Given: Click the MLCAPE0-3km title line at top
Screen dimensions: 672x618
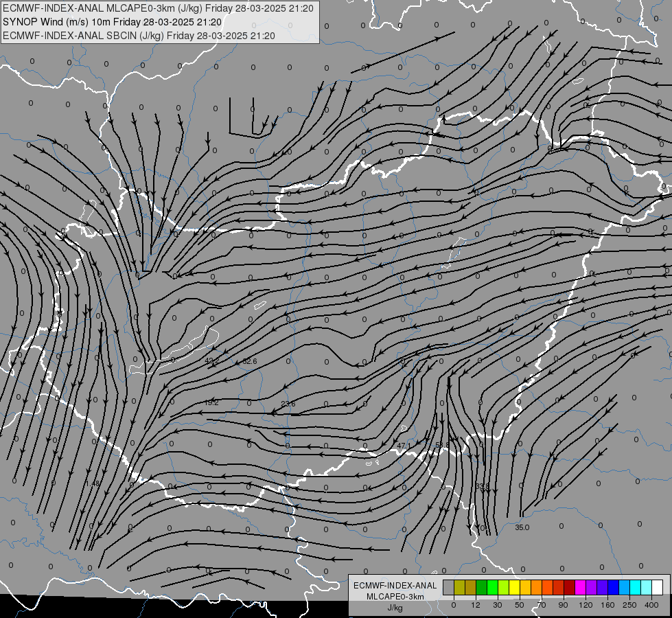Looking at the screenshot, I should click(x=158, y=8).
